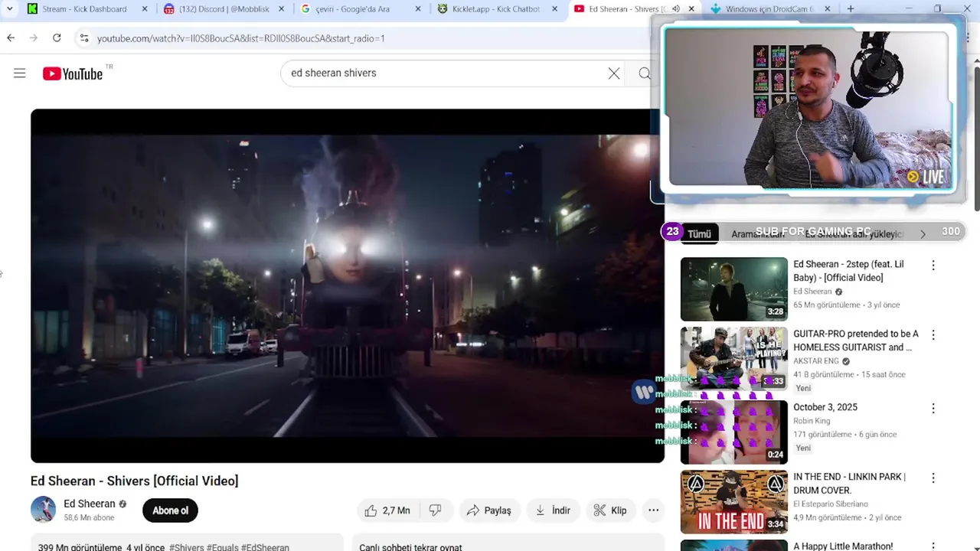
Task: Open GUITAR-PRO homeless guitarist thumbnail
Action: click(x=733, y=358)
